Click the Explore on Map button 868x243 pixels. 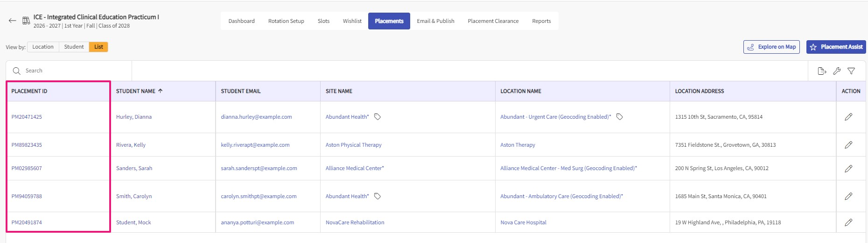pyautogui.click(x=771, y=47)
